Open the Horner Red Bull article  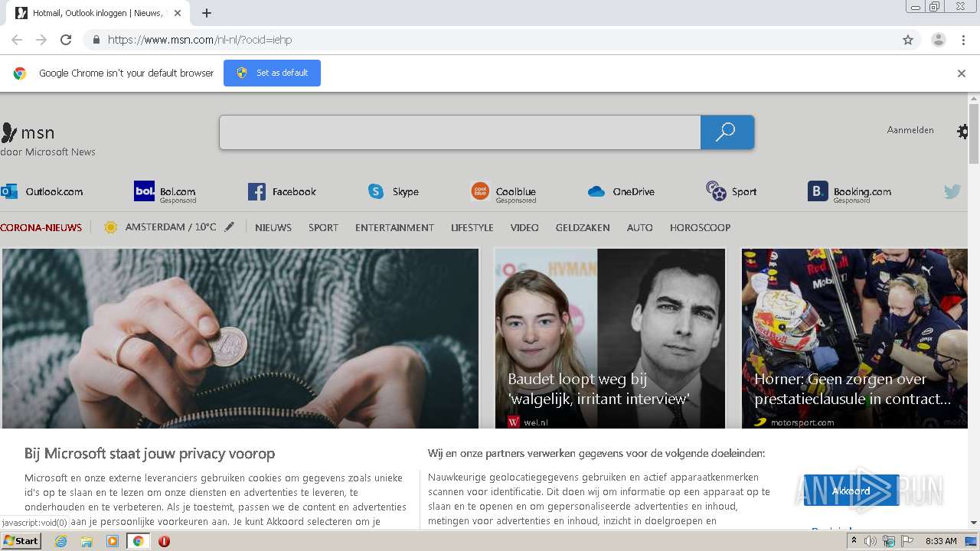tap(854, 338)
